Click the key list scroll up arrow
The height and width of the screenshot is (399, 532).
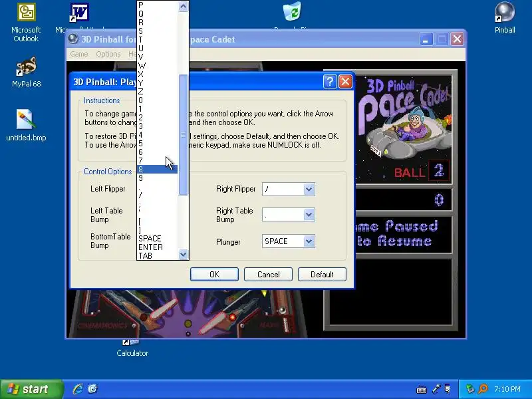(x=184, y=6)
